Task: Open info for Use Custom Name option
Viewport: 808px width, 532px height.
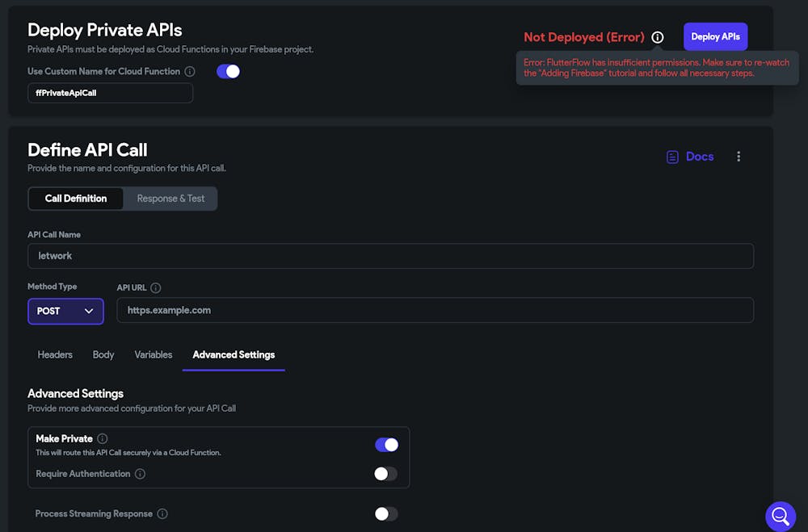Action: pos(190,72)
